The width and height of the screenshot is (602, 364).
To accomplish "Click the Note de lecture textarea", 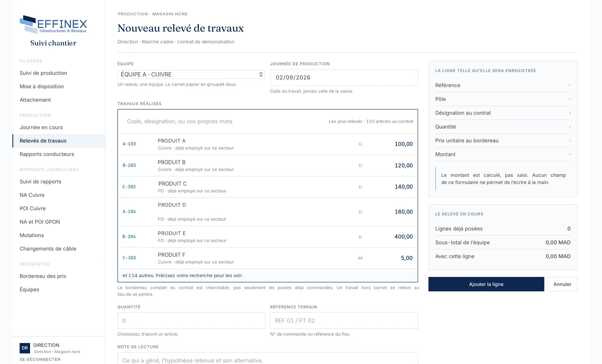I will [268, 358].
